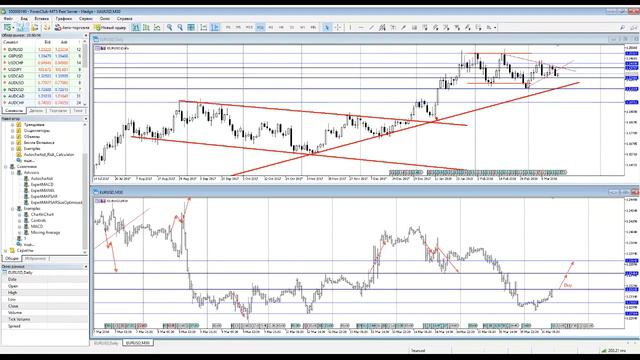Click the New Order button
This screenshot has width=640, height=360.
(x=110, y=27)
